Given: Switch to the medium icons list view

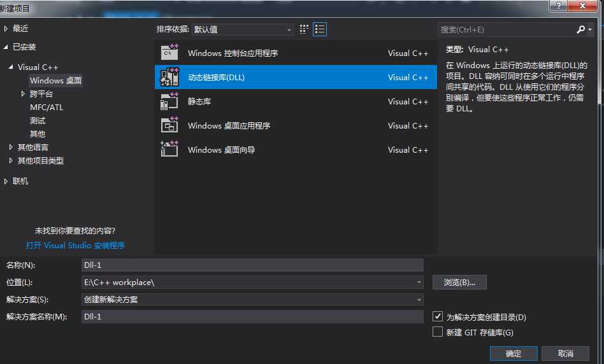Looking at the screenshot, I should coord(320,29).
